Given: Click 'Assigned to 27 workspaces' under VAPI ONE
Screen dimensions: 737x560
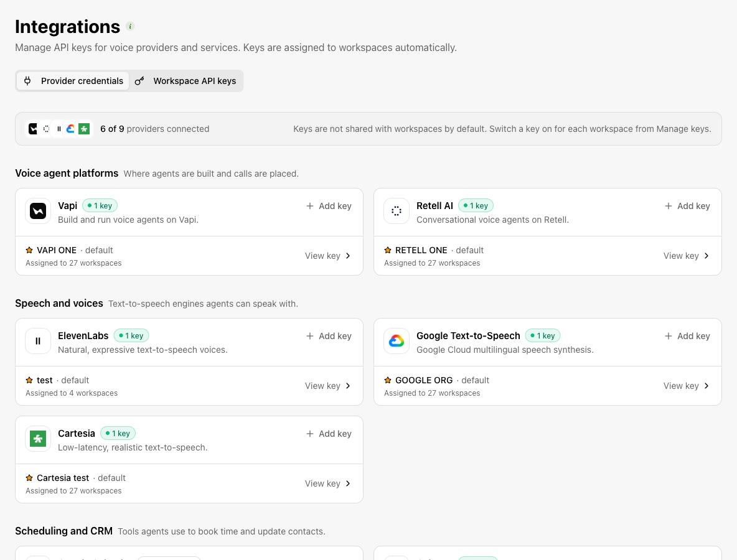Looking at the screenshot, I should click(73, 263).
